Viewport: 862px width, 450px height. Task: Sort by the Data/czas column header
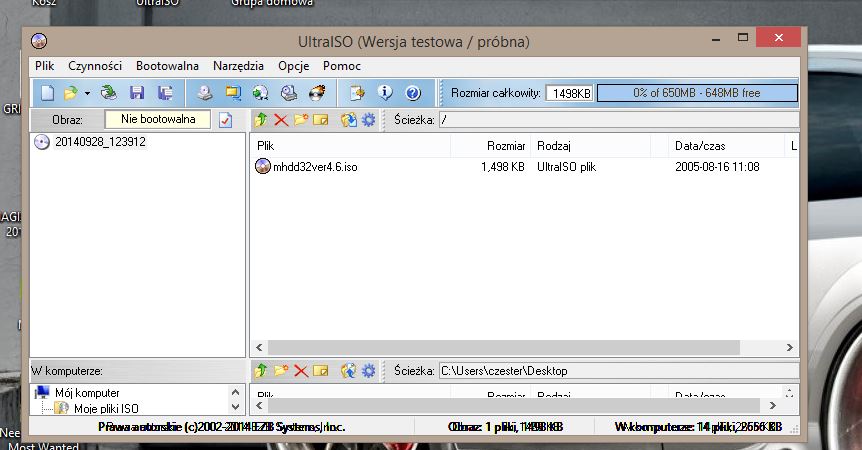725,146
